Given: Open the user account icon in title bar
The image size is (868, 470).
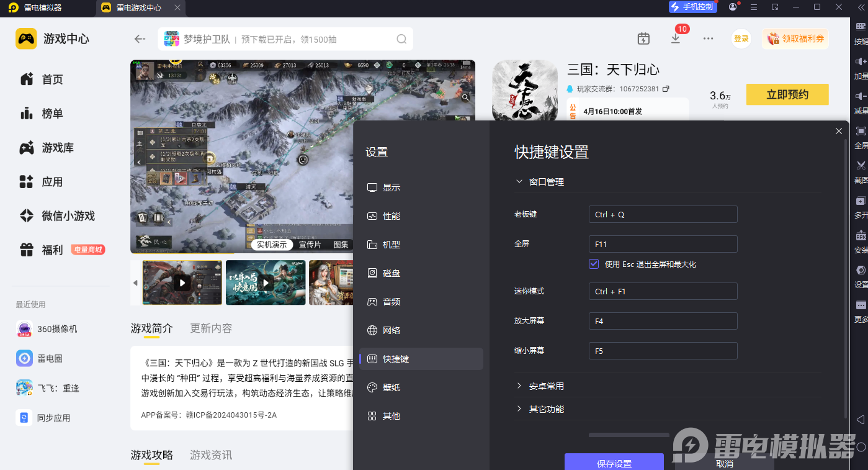Looking at the screenshot, I should (733, 7).
